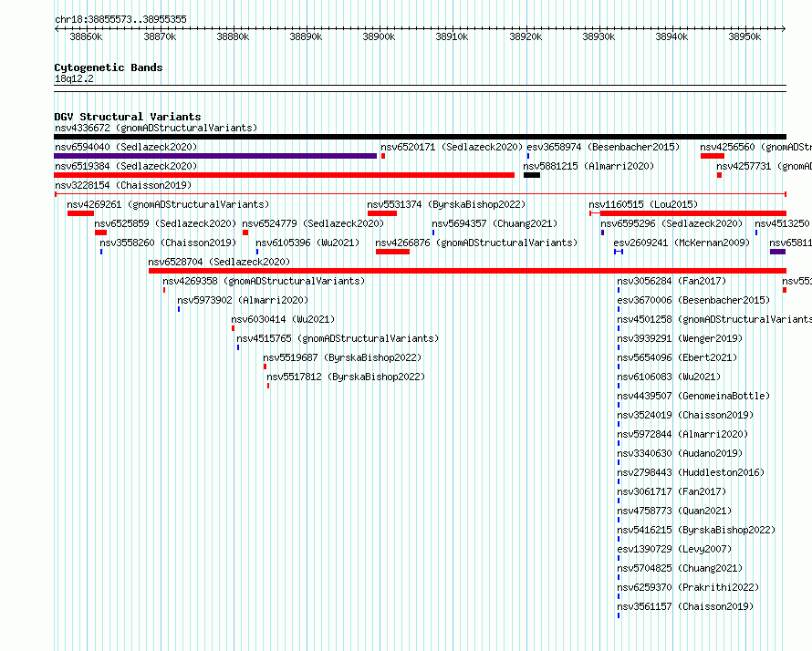Open nsv6594040 (Sedlazeck2020) label

tap(126, 147)
